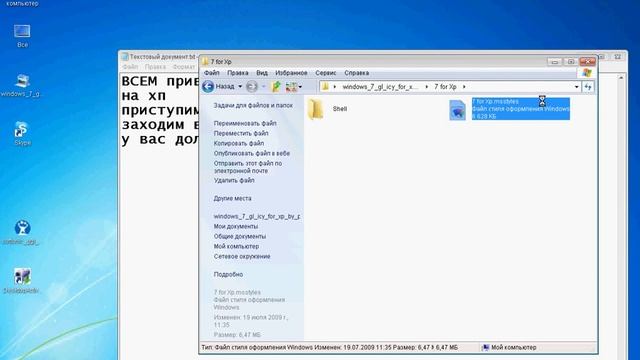Click the 7 for Xp title bar folder icon
This screenshot has height=360, width=640.
(x=205, y=62)
